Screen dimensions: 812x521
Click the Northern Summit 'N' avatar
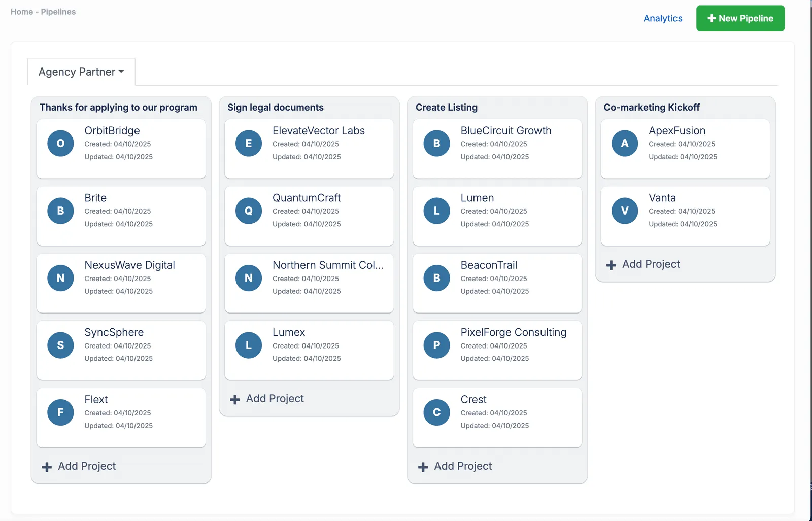pos(249,278)
